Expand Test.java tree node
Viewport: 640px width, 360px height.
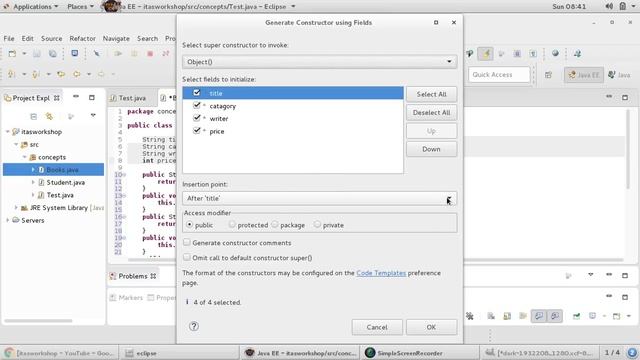tap(33, 195)
